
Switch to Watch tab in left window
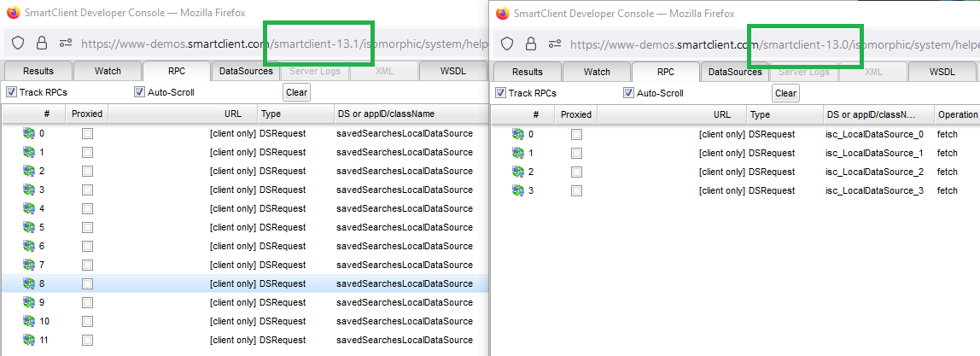[x=108, y=71]
